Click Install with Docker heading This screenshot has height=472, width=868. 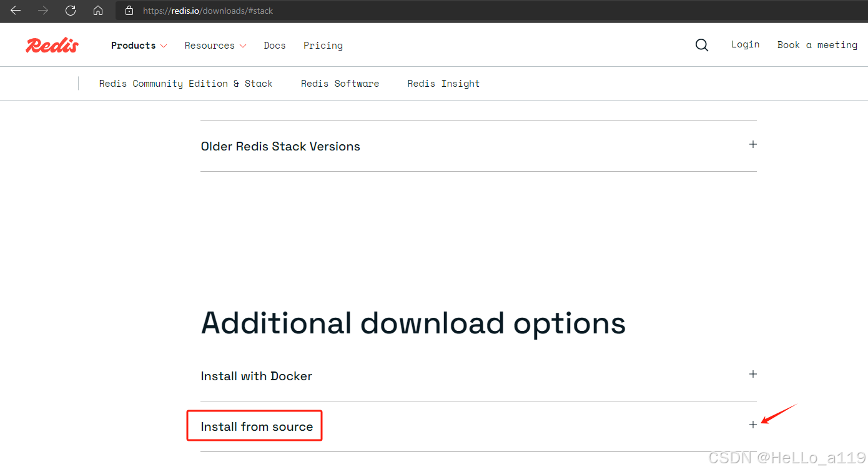tap(256, 376)
